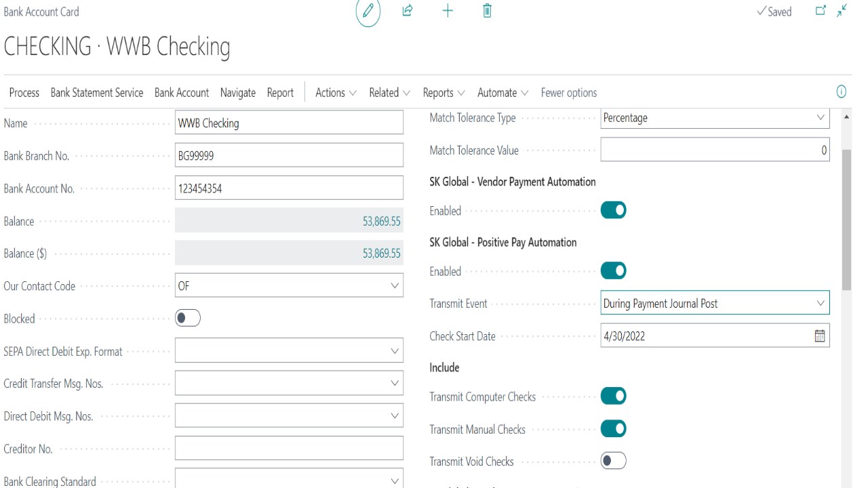
Task: Click the Balance ($) value
Action: (382, 253)
